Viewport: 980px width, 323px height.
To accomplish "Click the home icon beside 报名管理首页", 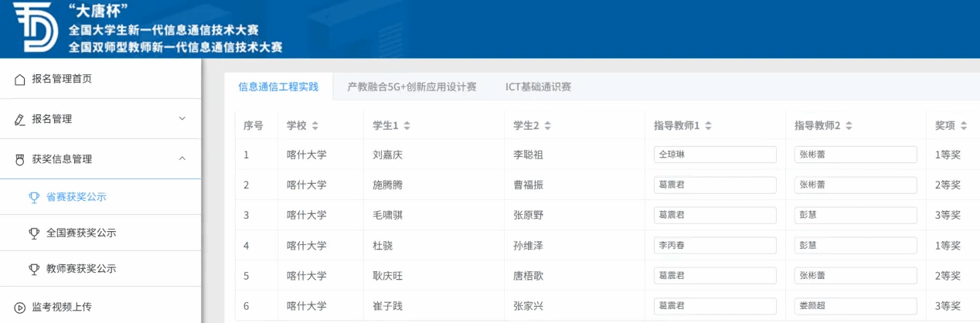I will [x=20, y=79].
